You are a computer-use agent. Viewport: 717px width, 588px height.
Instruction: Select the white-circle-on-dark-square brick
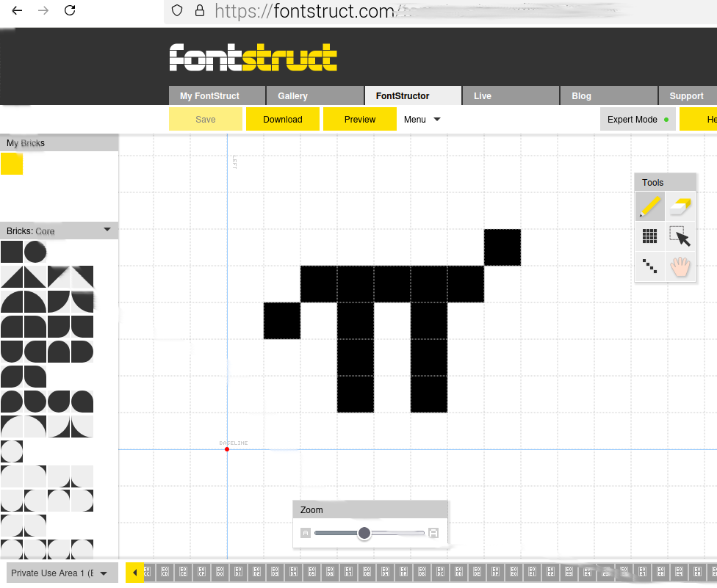click(12, 451)
